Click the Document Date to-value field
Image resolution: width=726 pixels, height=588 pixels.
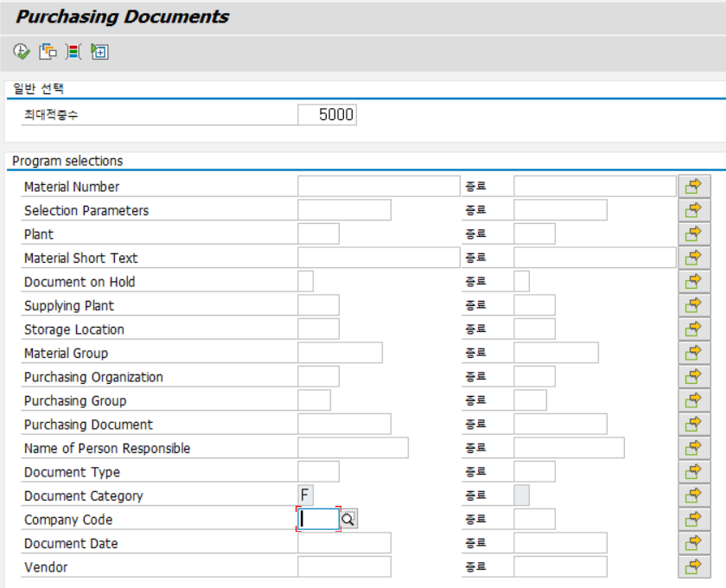560,543
